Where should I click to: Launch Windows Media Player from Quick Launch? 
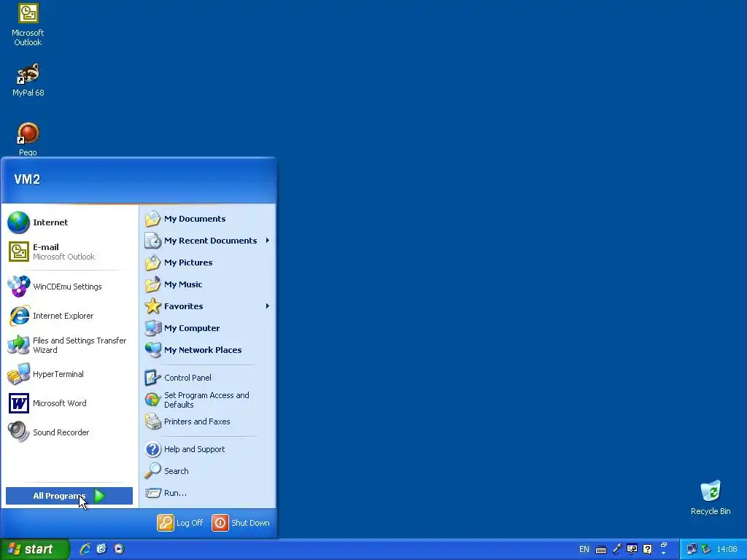(x=119, y=549)
